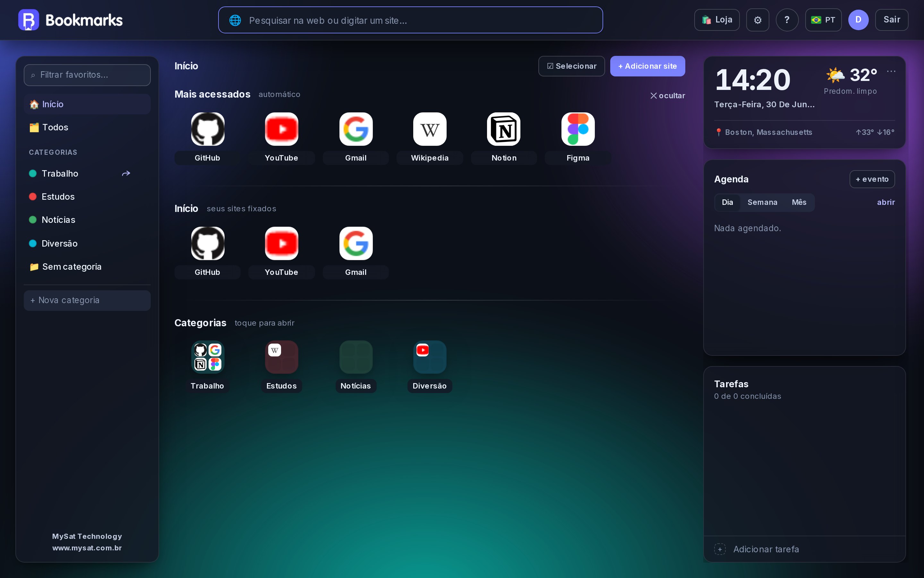Click the Bookmarks logo icon
924x578 pixels.
[x=29, y=20]
